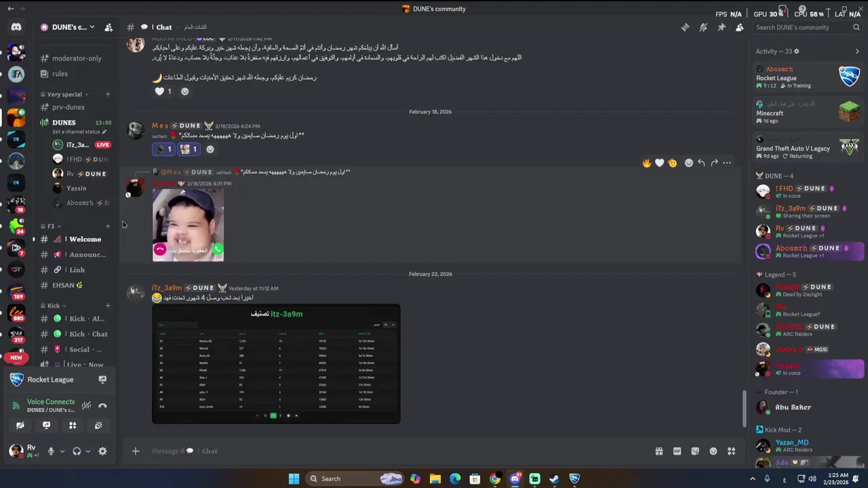The width and height of the screenshot is (868, 488).
Task: Open microphone input options arrow
Action: pos(62,451)
